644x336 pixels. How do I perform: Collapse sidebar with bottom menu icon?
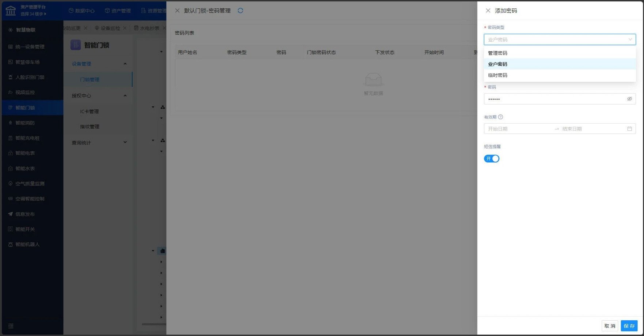(11, 326)
